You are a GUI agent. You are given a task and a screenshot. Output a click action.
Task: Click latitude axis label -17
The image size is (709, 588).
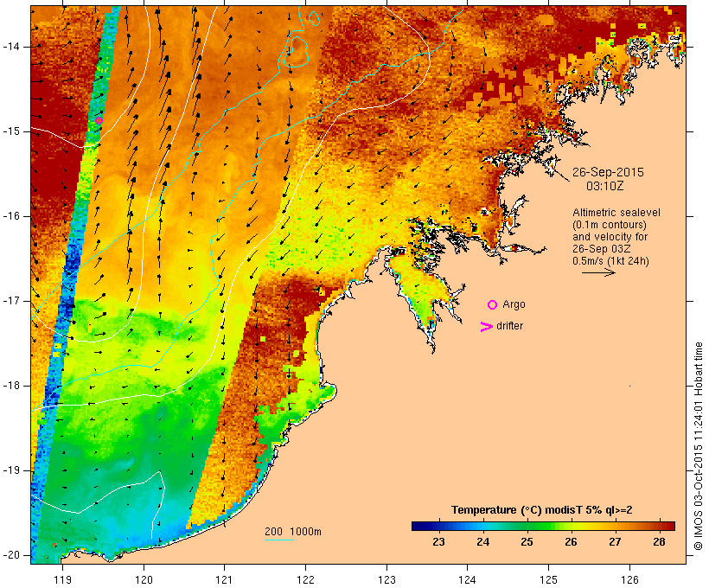10,301
